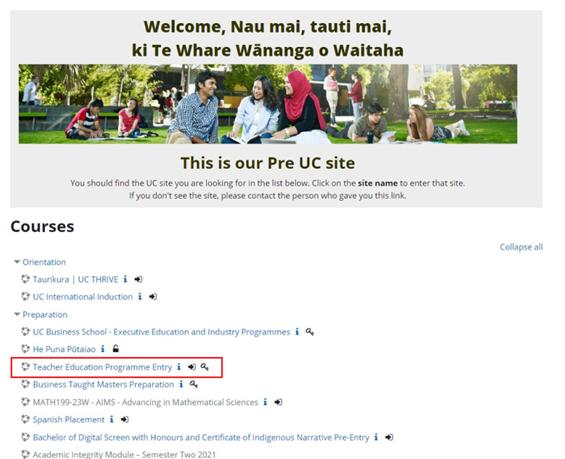Show info icon for Business Taught Masters Preparation
The height and width of the screenshot is (459, 565).
(181, 384)
